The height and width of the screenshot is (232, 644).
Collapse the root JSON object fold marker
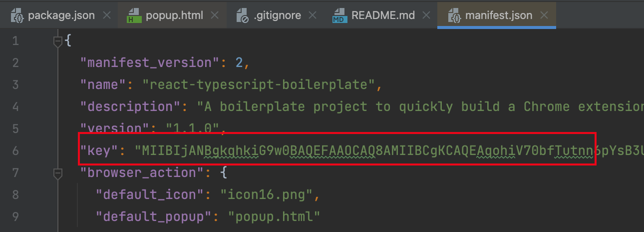coord(58,41)
